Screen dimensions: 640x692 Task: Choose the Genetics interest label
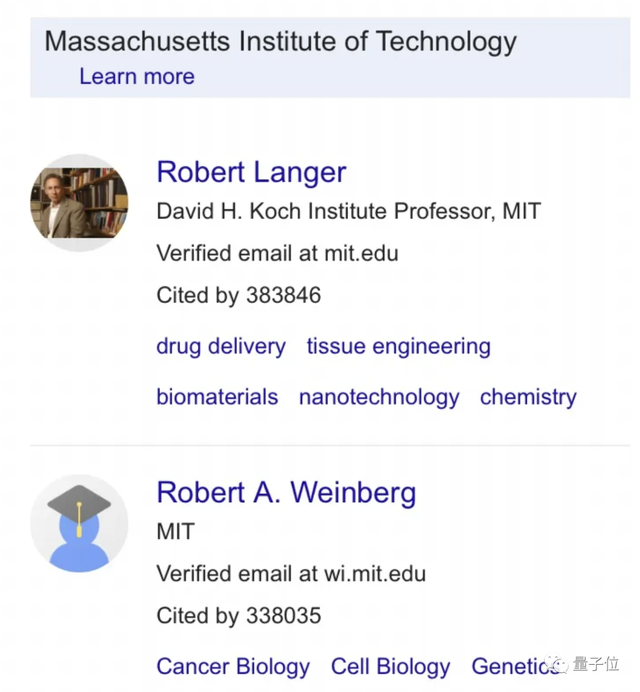point(508,666)
